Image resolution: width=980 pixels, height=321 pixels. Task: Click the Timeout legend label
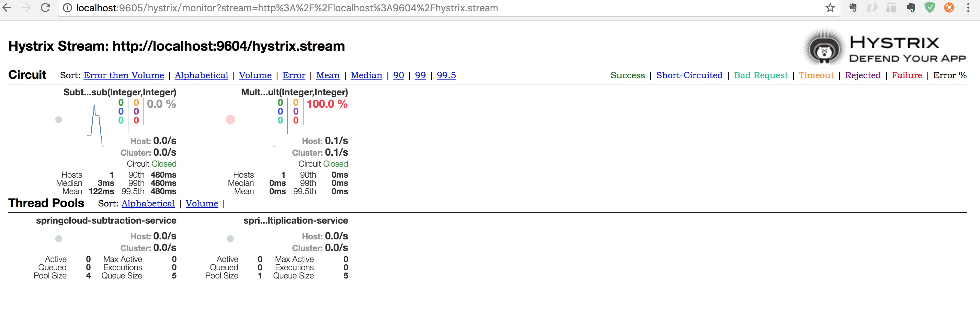[816, 75]
